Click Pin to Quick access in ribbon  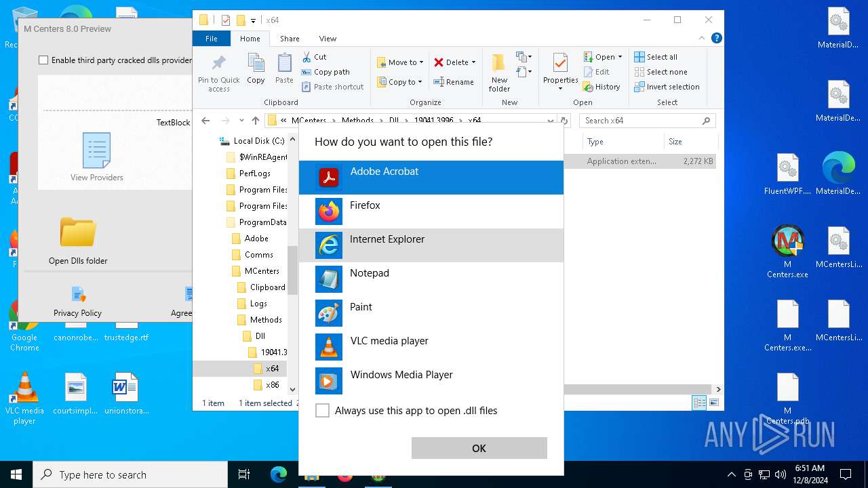218,73
